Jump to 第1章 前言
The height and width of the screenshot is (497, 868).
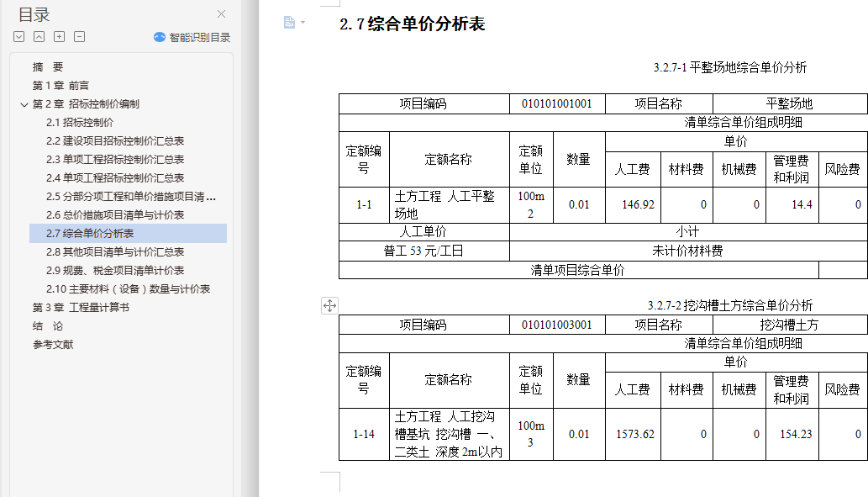(x=60, y=85)
